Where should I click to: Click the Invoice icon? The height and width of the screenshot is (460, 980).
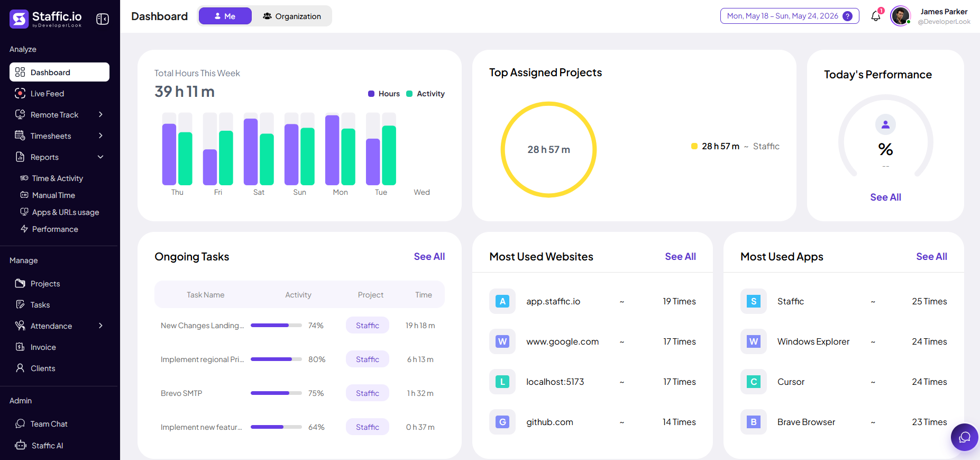tap(20, 347)
